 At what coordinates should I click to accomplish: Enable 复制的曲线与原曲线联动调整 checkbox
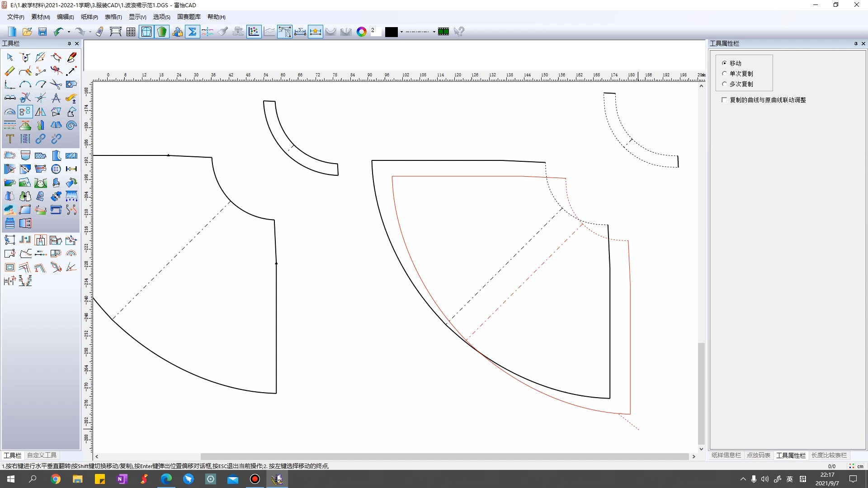[x=724, y=100]
